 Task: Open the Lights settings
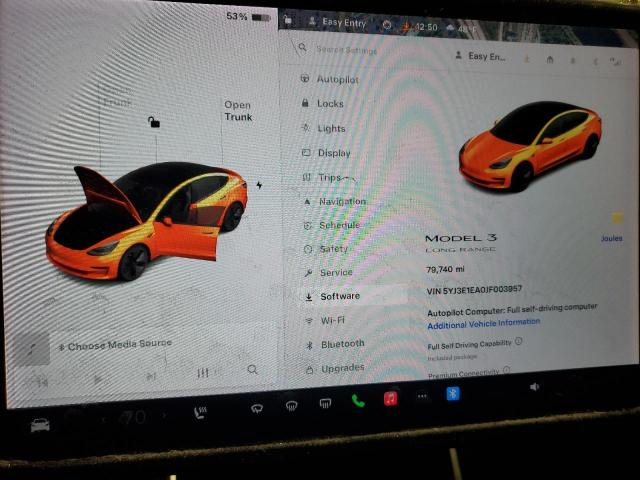324,128
